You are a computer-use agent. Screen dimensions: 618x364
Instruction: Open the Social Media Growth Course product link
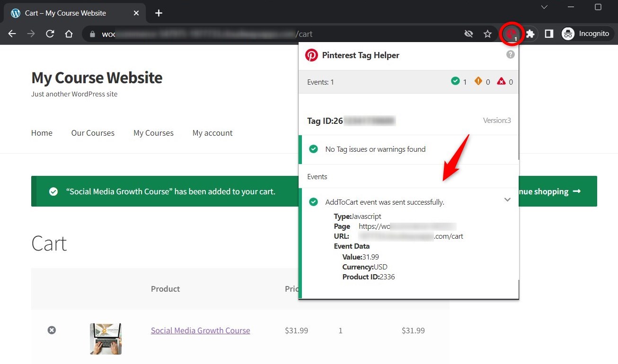pyautogui.click(x=200, y=330)
